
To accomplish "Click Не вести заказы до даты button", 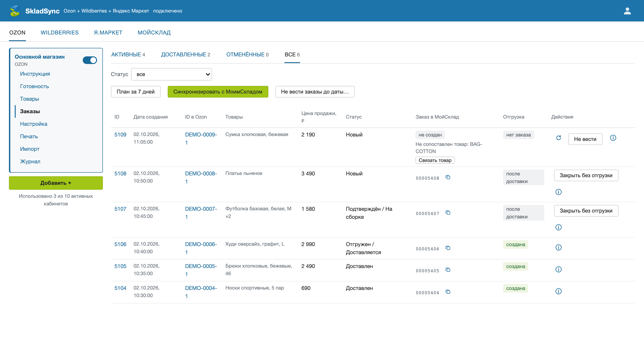I will tap(315, 92).
